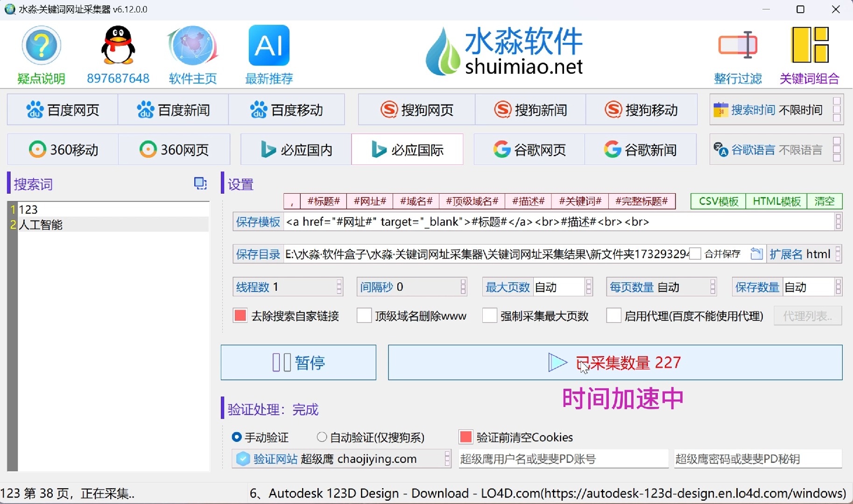Viewport: 853px width, 504px height.
Task: Enable the 强制采集最大页数 checkbox
Action: (489, 316)
